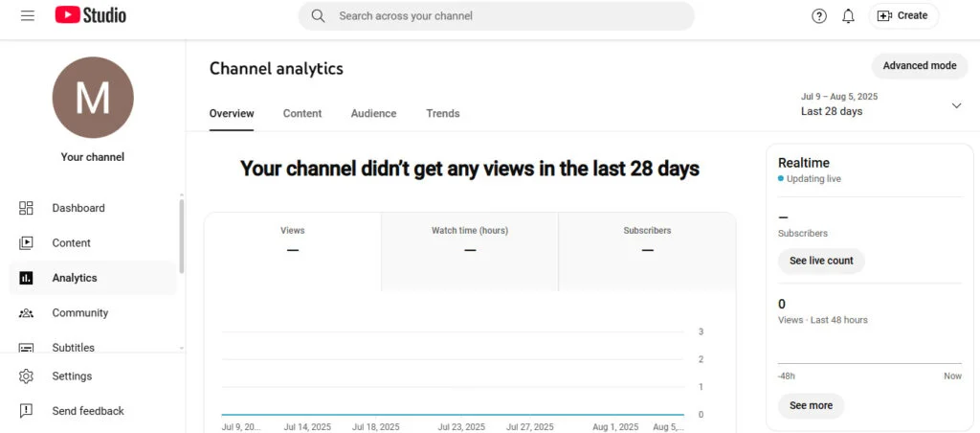Click the Your channel label
This screenshot has width=980, height=433.
[93, 157]
